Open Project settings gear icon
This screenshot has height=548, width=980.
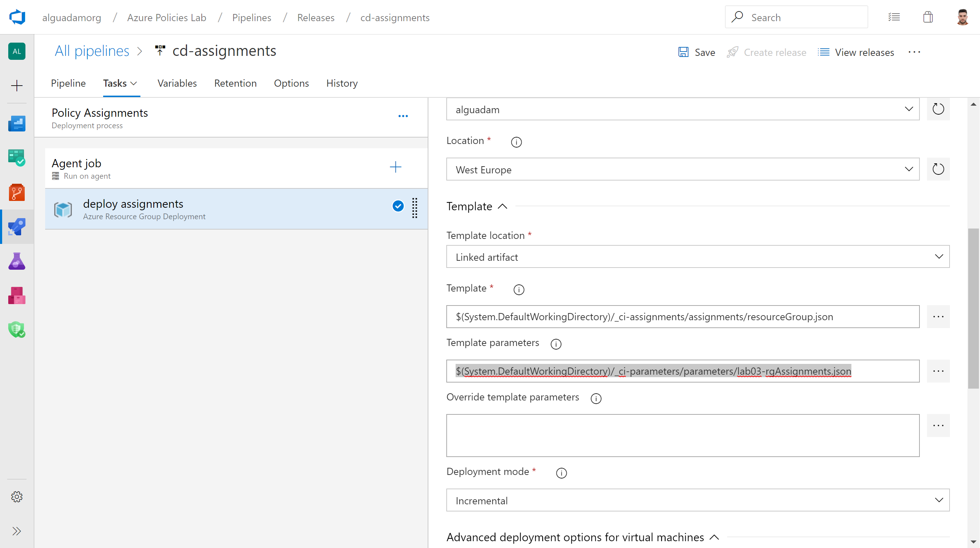tap(17, 497)
